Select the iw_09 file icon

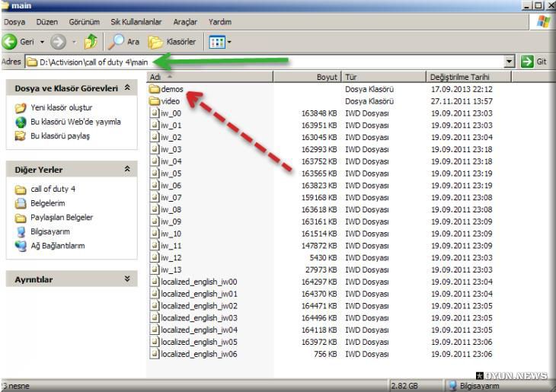pos(155,221)
